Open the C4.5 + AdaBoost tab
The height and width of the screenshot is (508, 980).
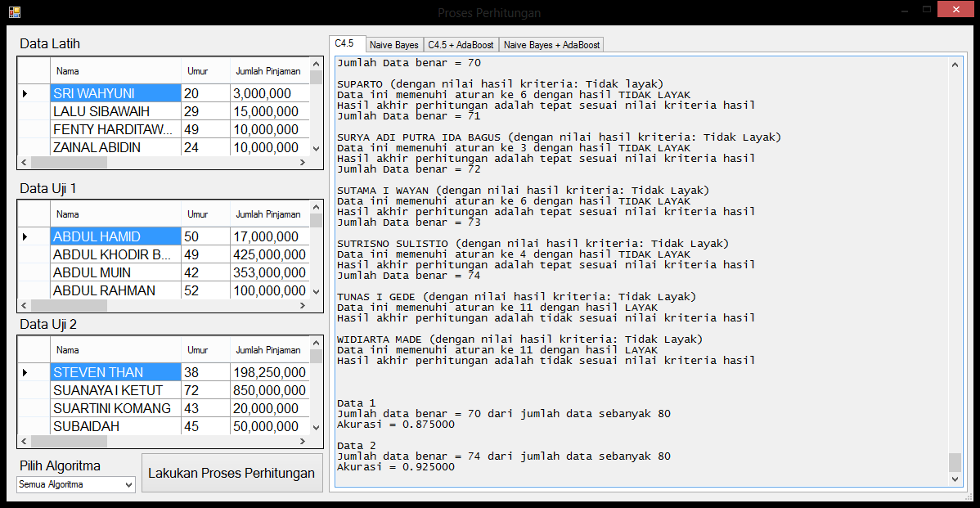click(461, 45)
